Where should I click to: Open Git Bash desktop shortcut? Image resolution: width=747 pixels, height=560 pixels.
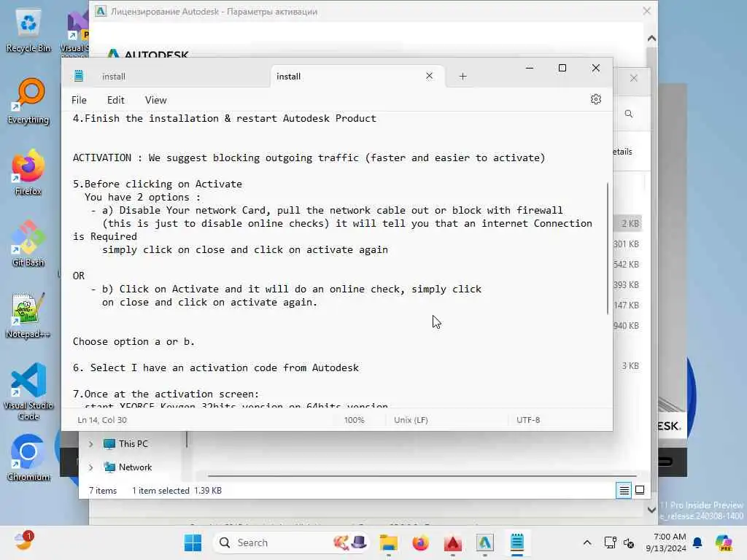28,244
